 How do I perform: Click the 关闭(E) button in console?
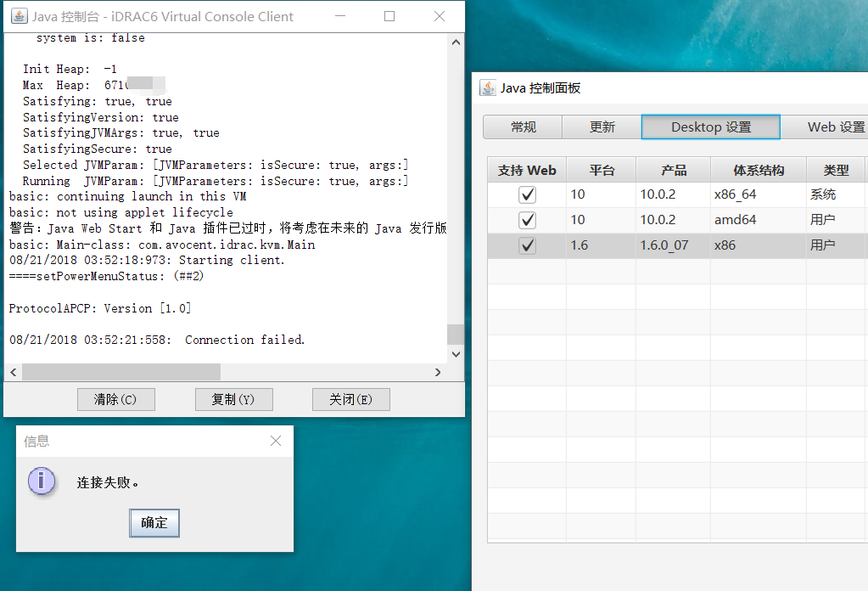[351, 399]
